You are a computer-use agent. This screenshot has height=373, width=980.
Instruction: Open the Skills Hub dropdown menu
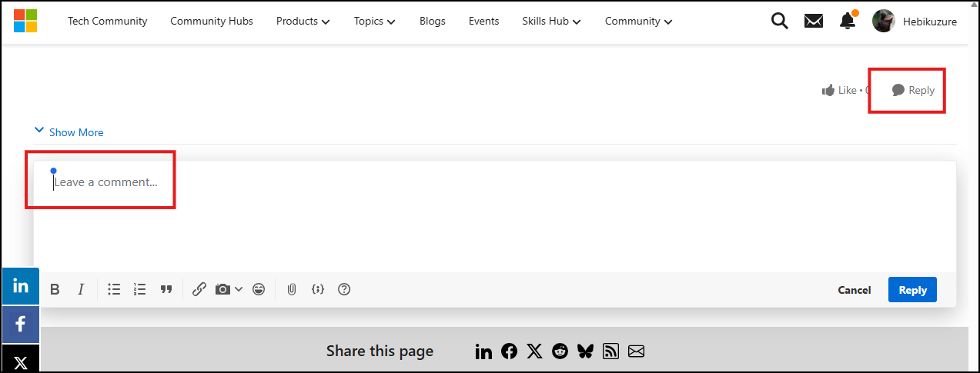point(551,21)
